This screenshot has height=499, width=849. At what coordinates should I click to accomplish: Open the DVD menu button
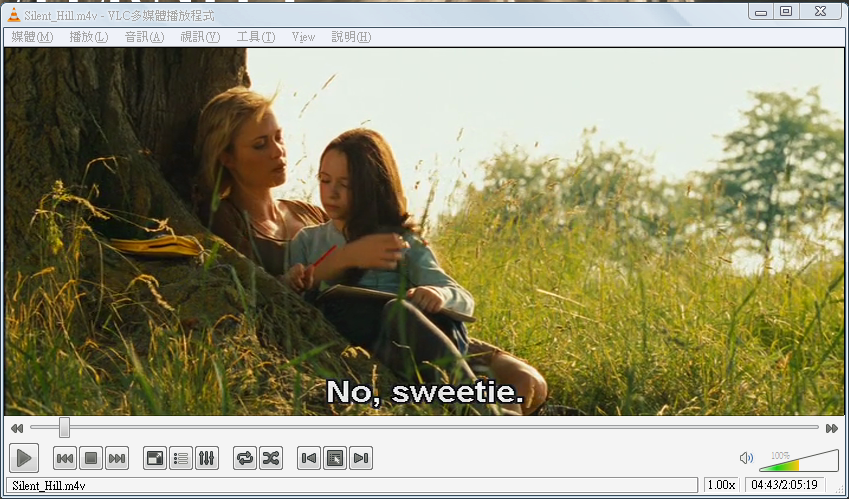pos(335,458)
